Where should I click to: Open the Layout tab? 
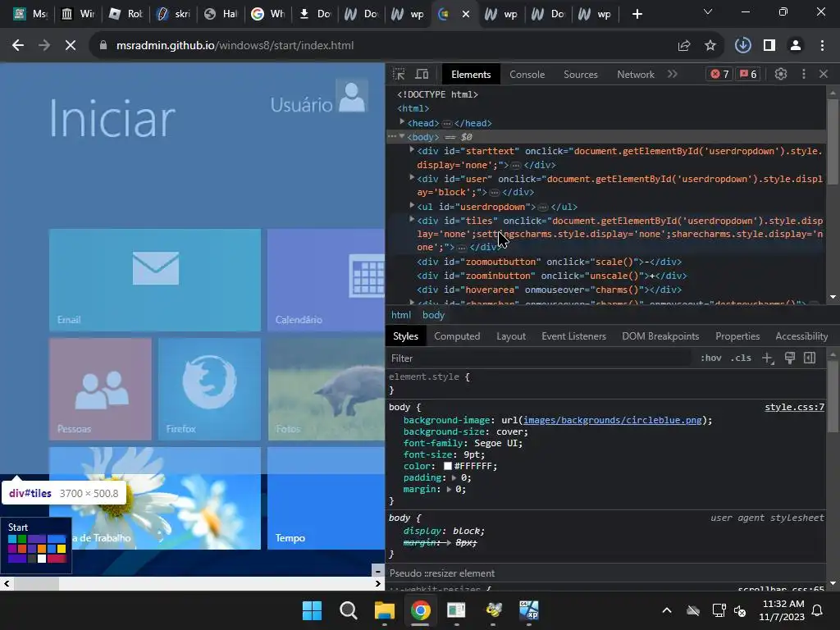click(511, 336)
